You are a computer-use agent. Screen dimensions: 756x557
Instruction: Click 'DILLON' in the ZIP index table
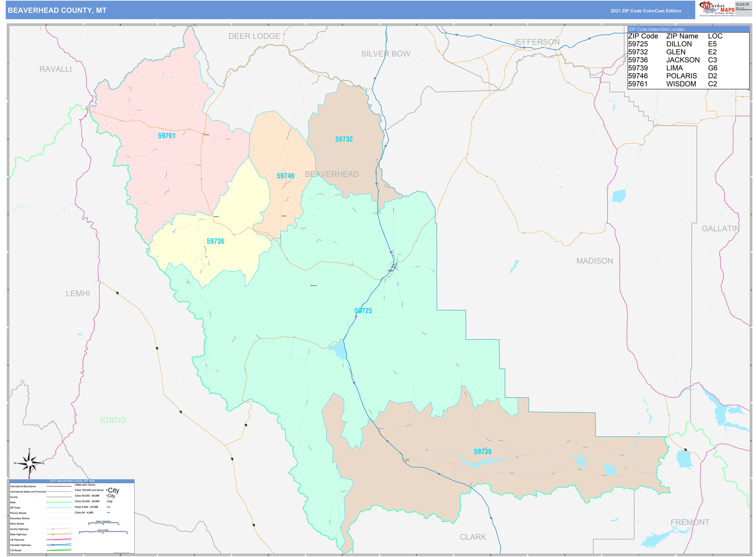(x=679, y=44)
